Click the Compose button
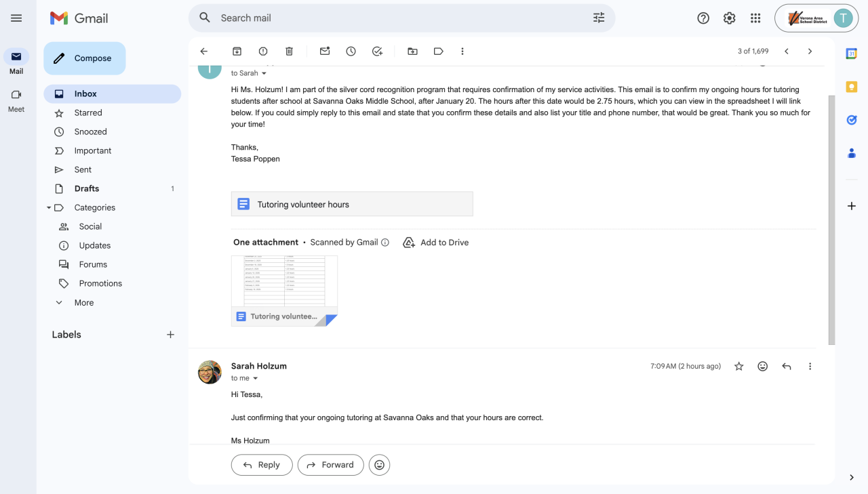Image resolution: width=868 pixels, height=494 pixels. click(85, 58)
